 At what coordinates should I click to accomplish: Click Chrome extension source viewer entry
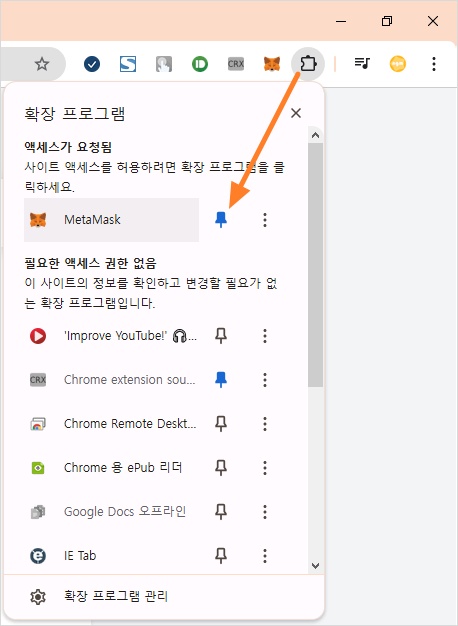(x=111, y=380)
